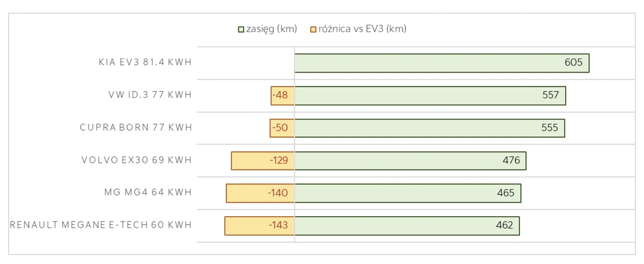Click the 476 range value label
644x264 pixels.
511,160
